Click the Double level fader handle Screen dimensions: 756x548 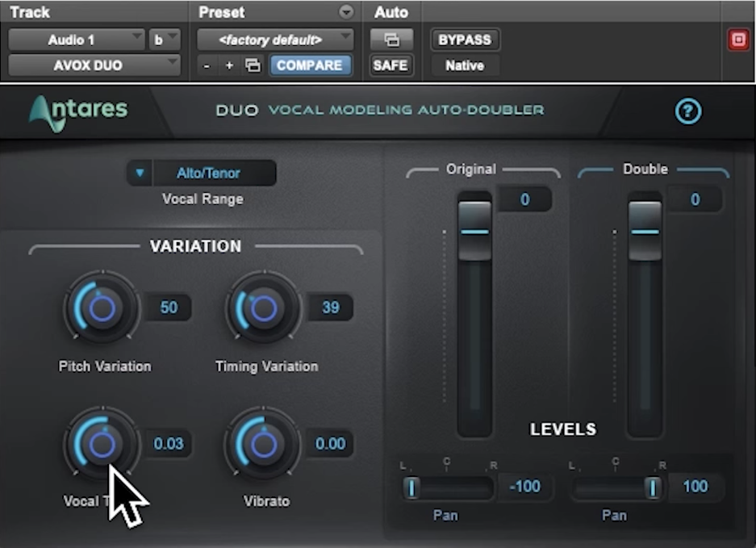click(x=645, y=231)
